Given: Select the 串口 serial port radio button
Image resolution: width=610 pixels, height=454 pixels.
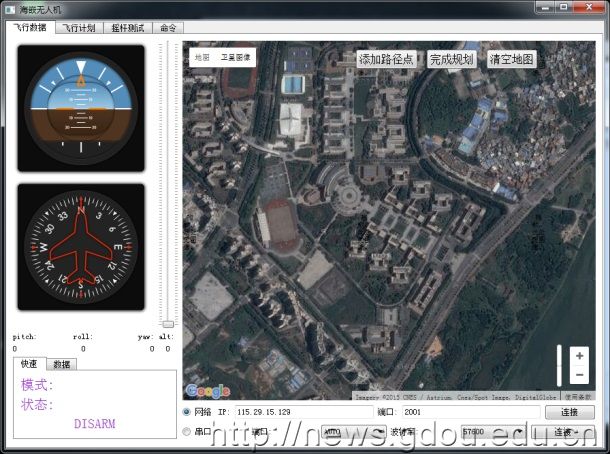Looking at the screenshot, I should point(187,432).
